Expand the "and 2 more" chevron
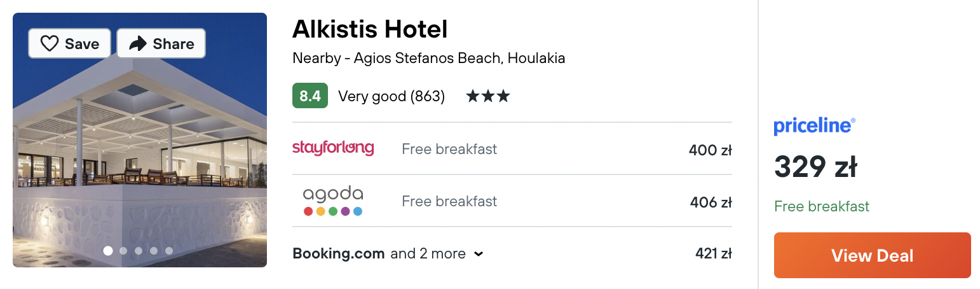This screenshot has width=980, height=289. pyautogui.click(x=479, y=254)
